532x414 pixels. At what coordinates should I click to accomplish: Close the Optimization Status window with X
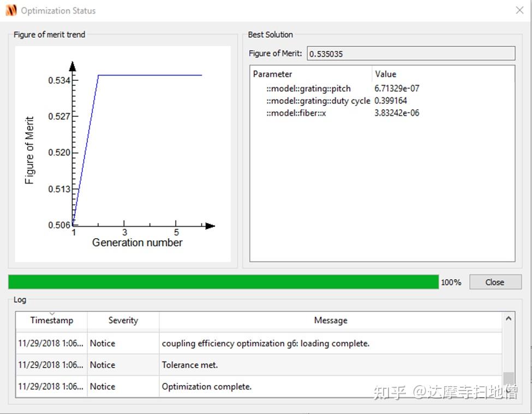tap(519, 10)
